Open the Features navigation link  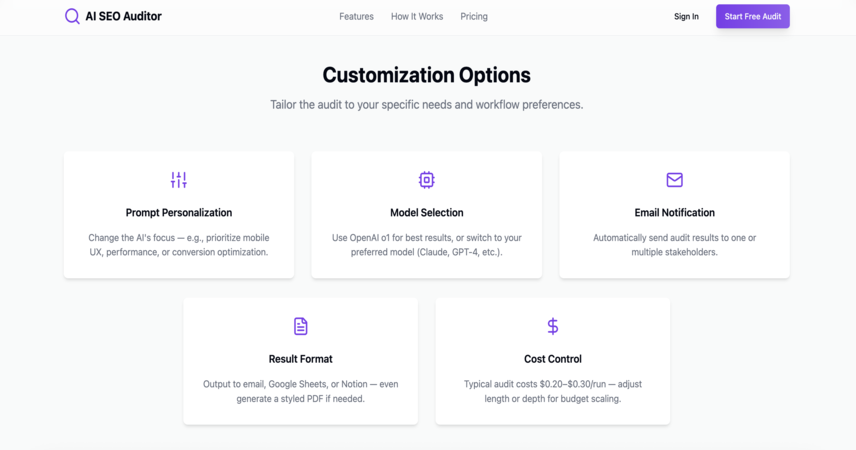coord(356,16)
